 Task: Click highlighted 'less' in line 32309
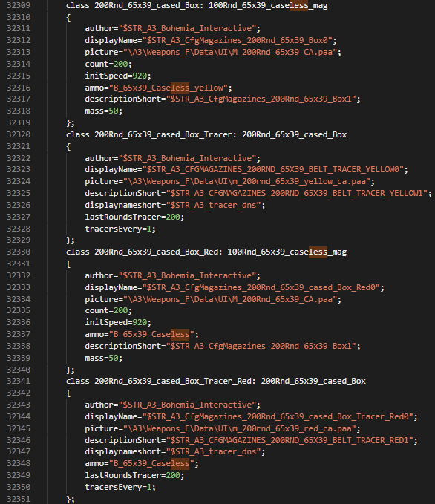point(298,5)
